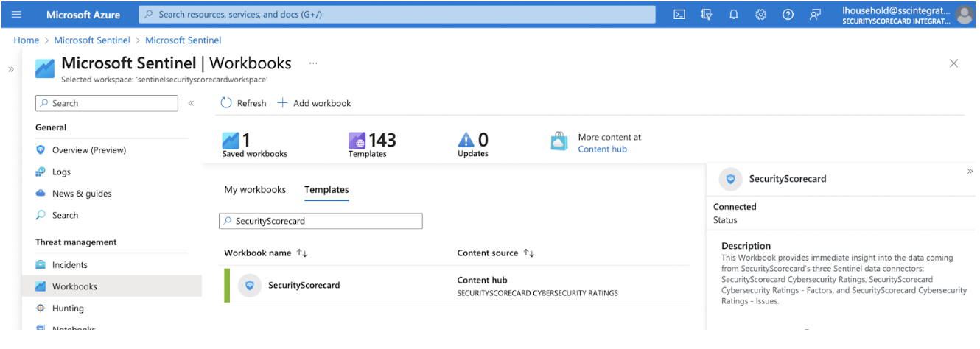Image resolution: width=980 pixels, height=349 pixels.
Task: Open Logs in the sidebar
Action: 61,172
